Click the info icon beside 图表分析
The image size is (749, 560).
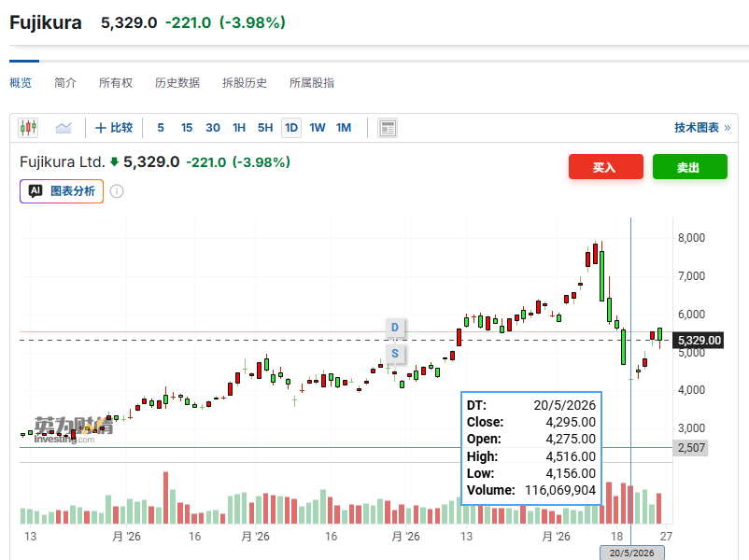117,191
